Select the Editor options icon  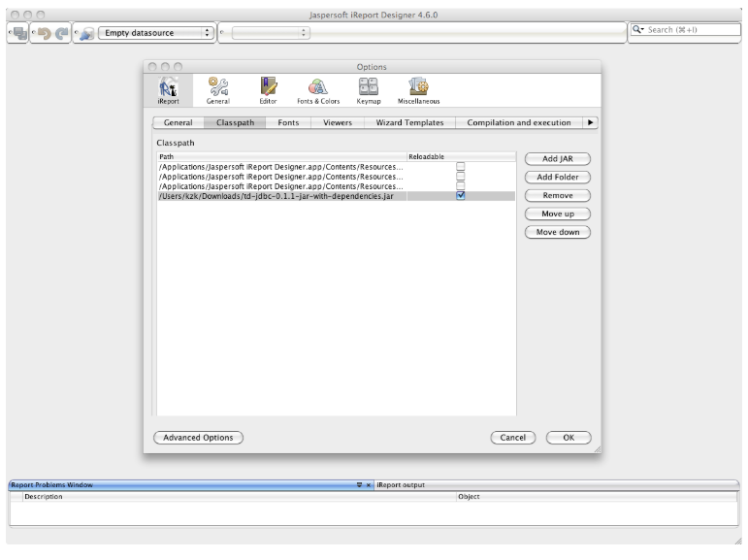click(268, 90)
